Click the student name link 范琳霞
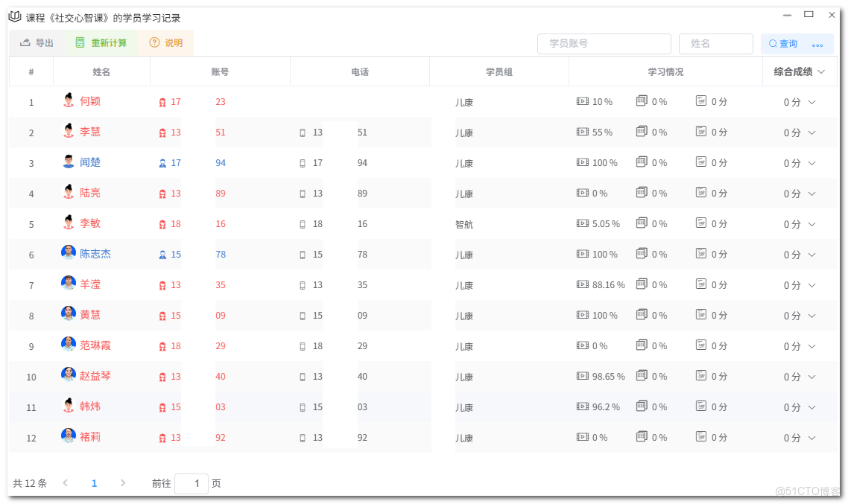This screenshot has width=848, height=504. tap(95, 346)
